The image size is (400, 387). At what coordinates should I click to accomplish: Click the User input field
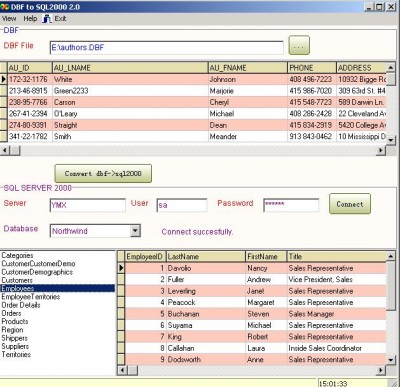[182, 205]
